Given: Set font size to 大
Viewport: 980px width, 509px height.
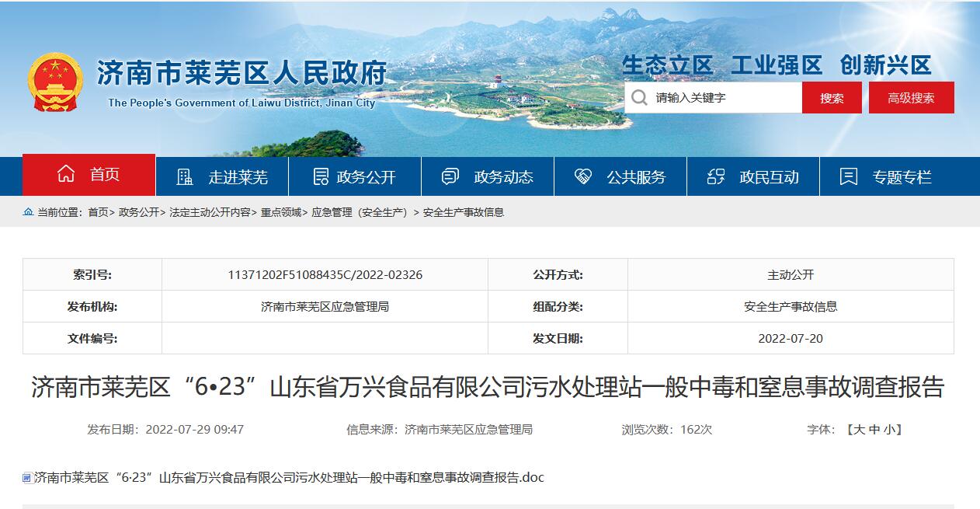Looking at the screenshot, I should pos(859,430).
